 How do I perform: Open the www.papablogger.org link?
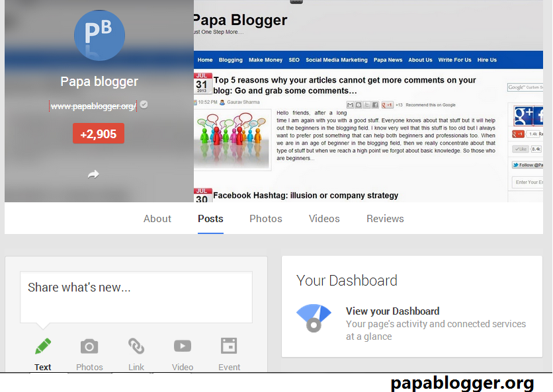tap(93, 106)
